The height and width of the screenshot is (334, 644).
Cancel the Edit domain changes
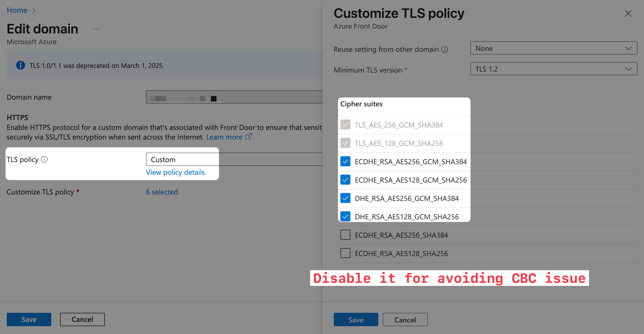tap(82, 319)
